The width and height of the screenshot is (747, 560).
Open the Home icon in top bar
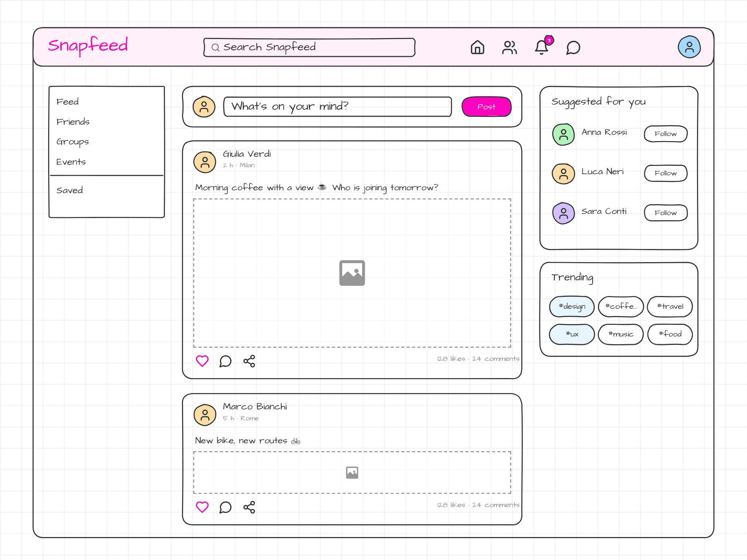point(477,47)
